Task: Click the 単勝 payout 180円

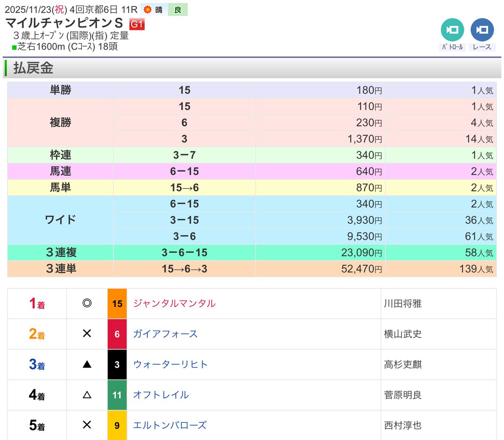Action: click(369, 90)
